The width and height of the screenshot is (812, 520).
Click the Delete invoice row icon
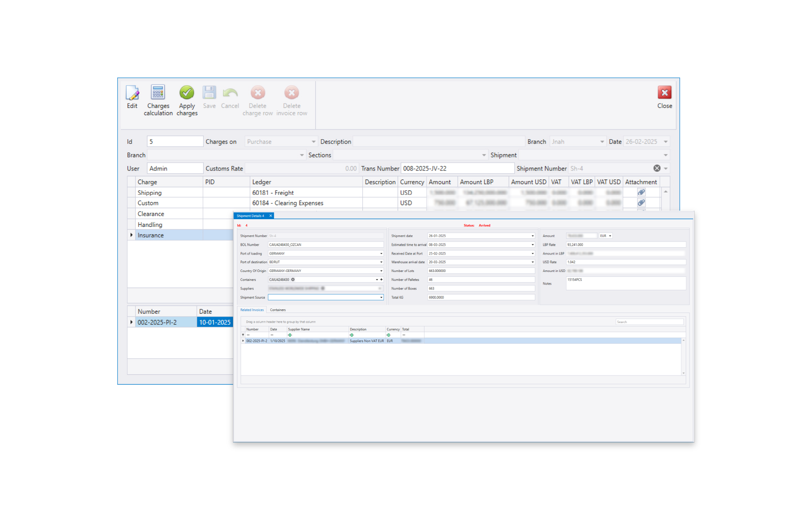click(x=291, y=93)
